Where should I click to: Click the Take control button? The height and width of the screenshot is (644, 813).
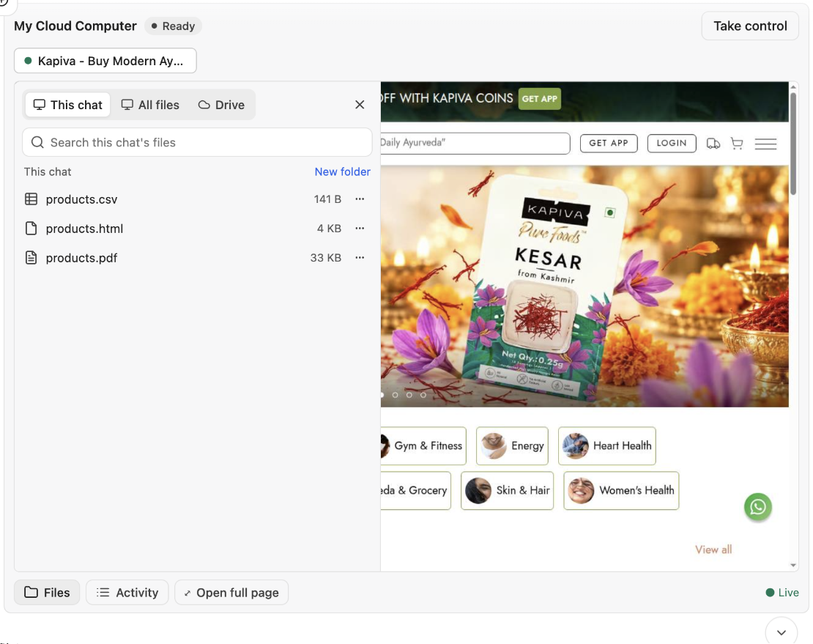[x=750, y=26]
